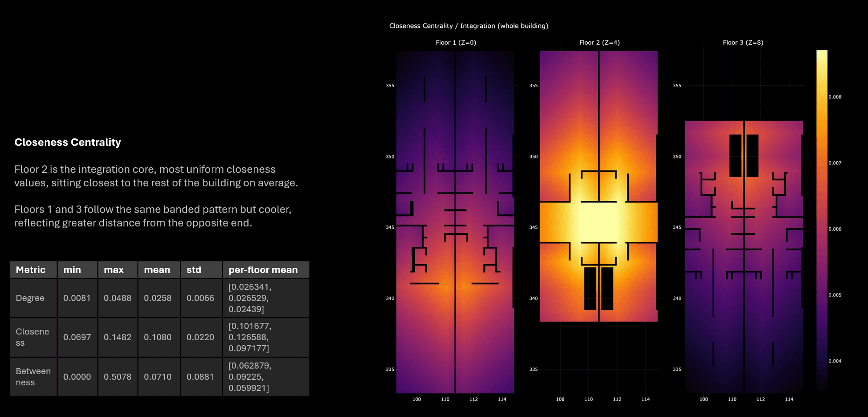Click the Floor 1 (Z=0) heatmap
The height and width of the screenshot is (417, 868).
point(455,222)
